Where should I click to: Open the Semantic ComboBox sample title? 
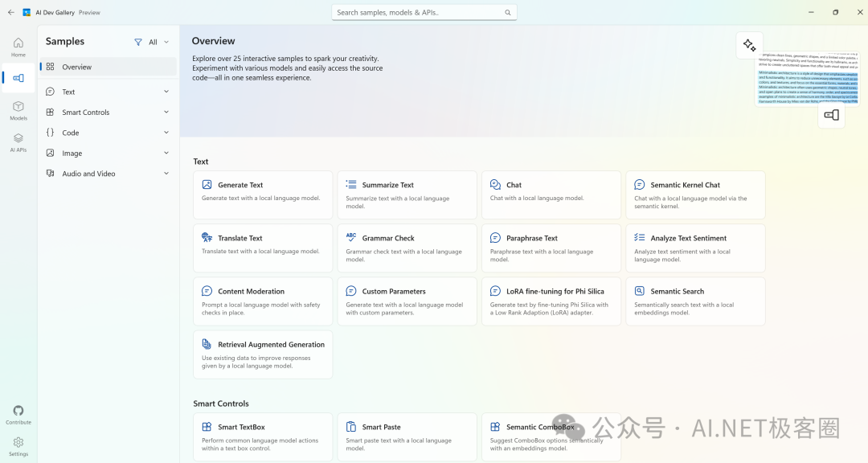[540, 427]
